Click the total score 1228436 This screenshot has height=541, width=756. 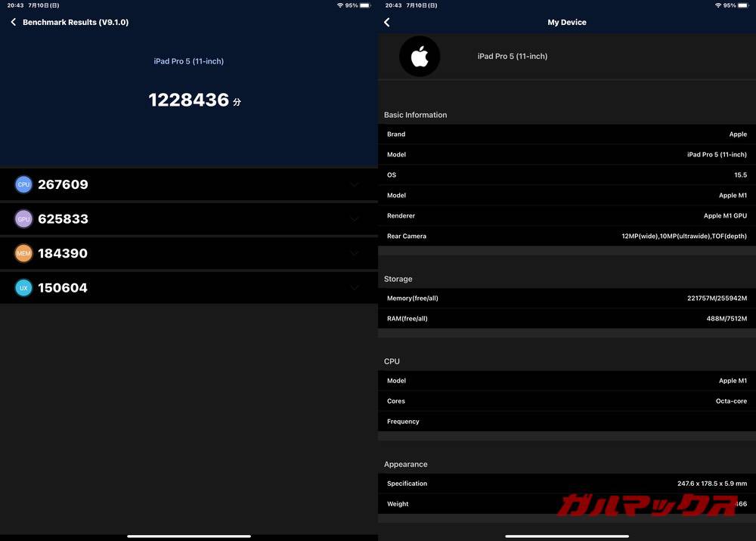(187, 99)
